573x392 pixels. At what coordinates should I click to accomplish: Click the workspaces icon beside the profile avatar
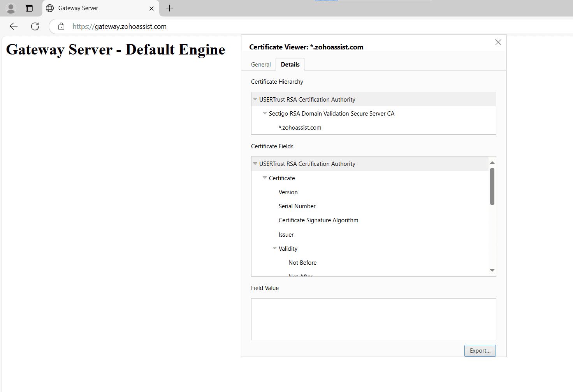point(29,8)
